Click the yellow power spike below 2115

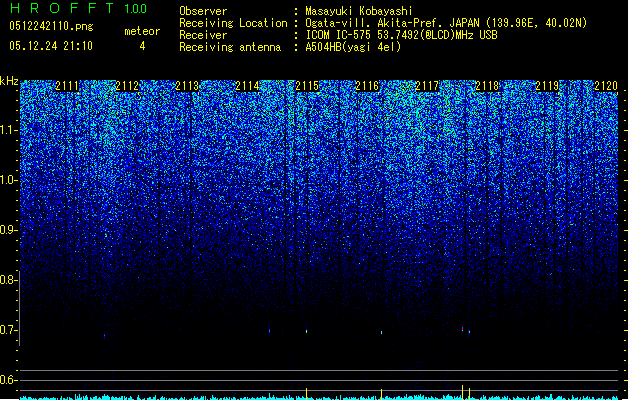coord(306,393)
